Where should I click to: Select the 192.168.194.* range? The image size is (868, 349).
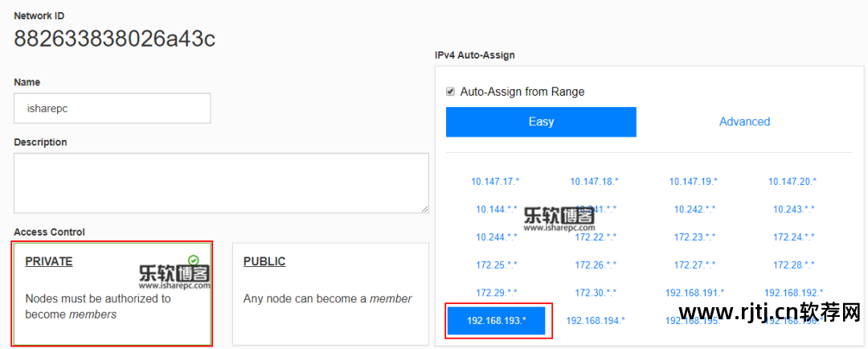(595, 320)
